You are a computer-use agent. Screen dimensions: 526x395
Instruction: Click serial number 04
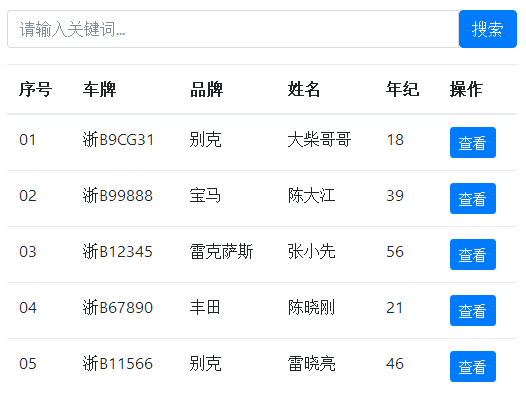[x=28, y=308]
